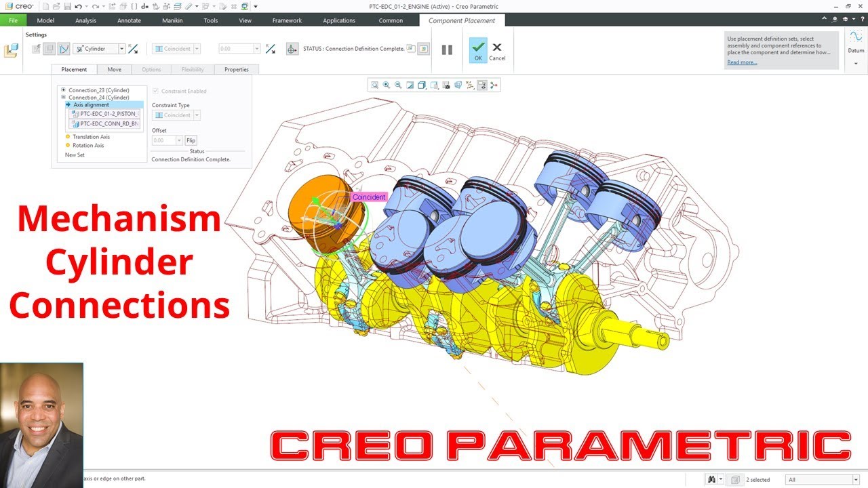Open the Tools ribbon tab
Image resolution: width=868 pixels, height=488 pixels.
(x=211, y=20)
